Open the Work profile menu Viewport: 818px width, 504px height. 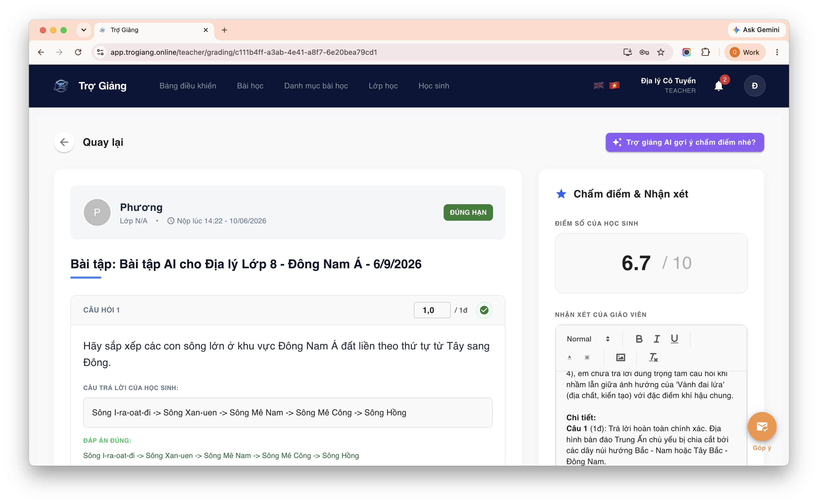point(745,52)
